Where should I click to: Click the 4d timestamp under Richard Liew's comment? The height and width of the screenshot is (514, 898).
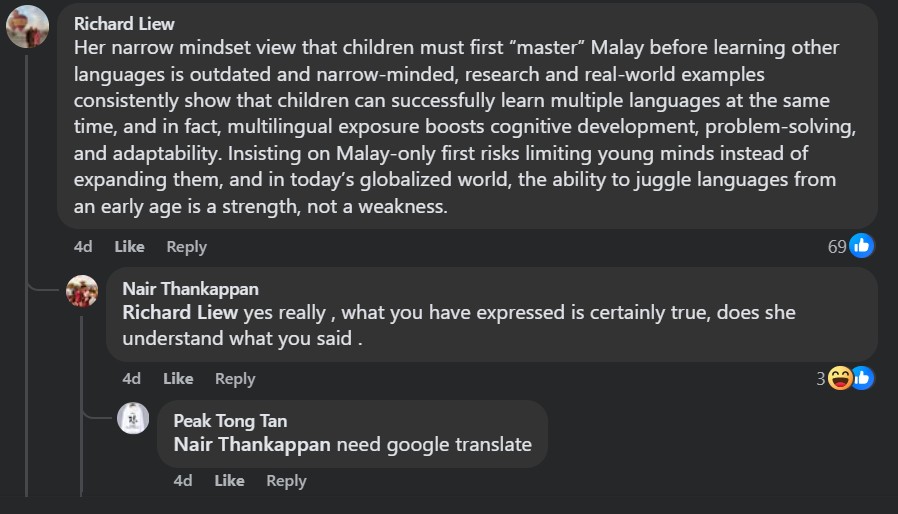(x=83, y=247)
